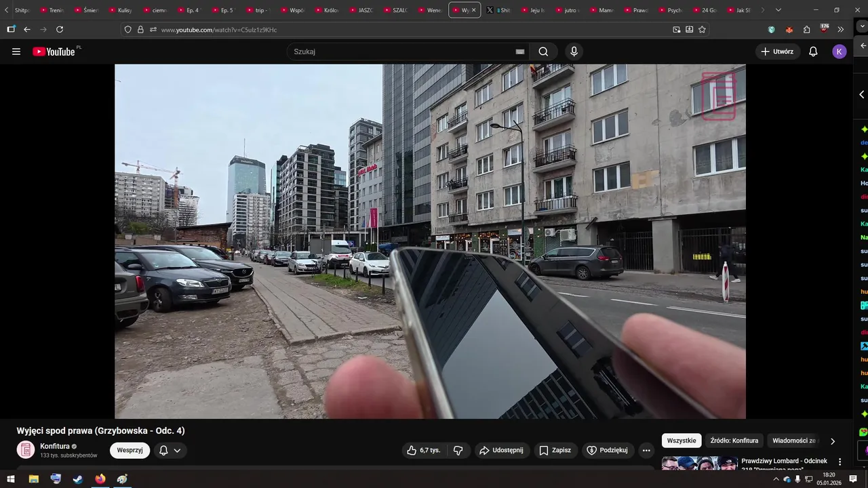List all tabs dropdown arrow
Viewport: 868px width, 488px height.
(778, 10)
